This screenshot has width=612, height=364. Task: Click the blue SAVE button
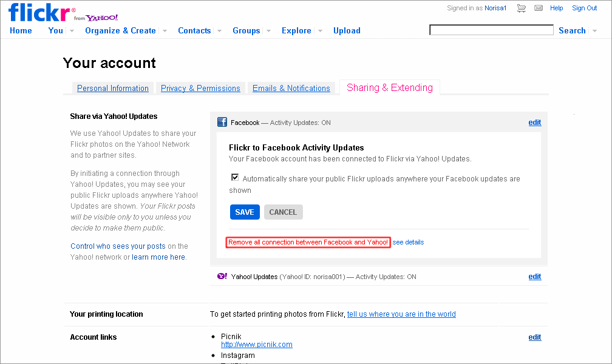point(245,212)
